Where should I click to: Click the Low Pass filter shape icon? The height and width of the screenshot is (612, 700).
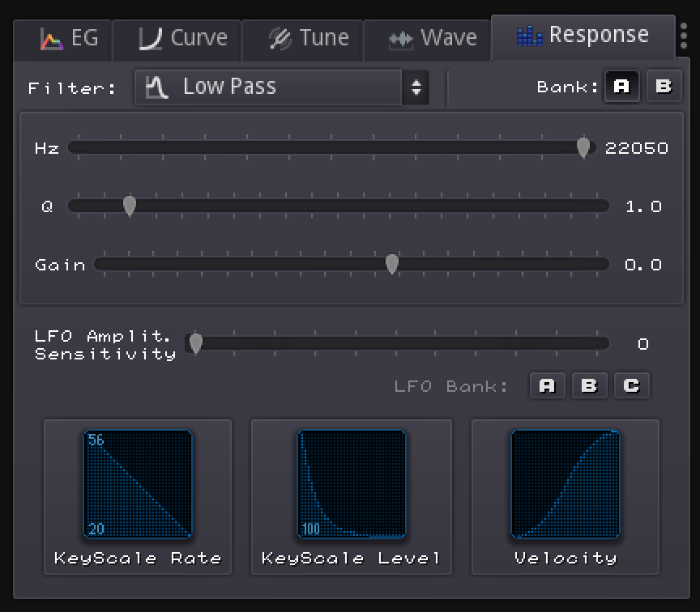pyautogui.click(x=157, y=87)
